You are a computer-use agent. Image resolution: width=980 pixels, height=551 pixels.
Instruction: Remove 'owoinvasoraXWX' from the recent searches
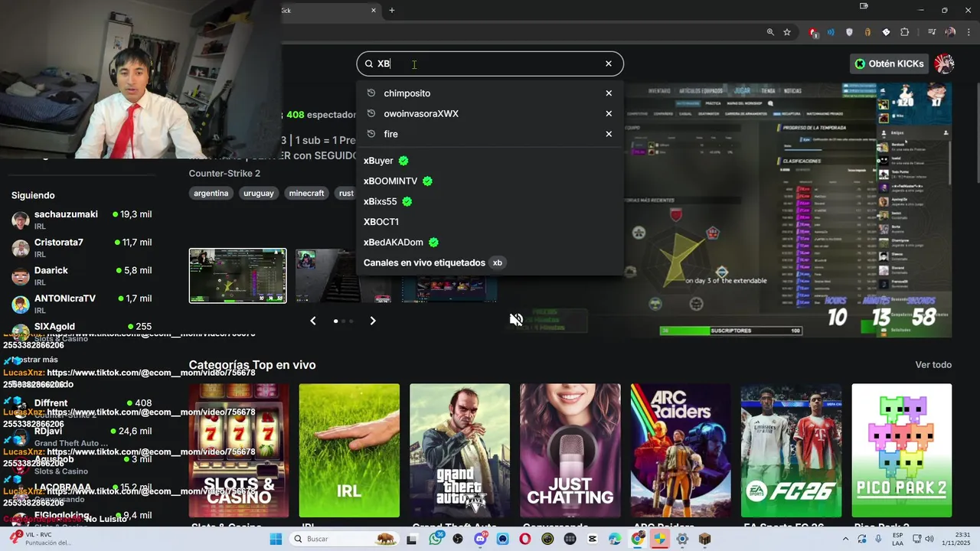click(609, 113)
